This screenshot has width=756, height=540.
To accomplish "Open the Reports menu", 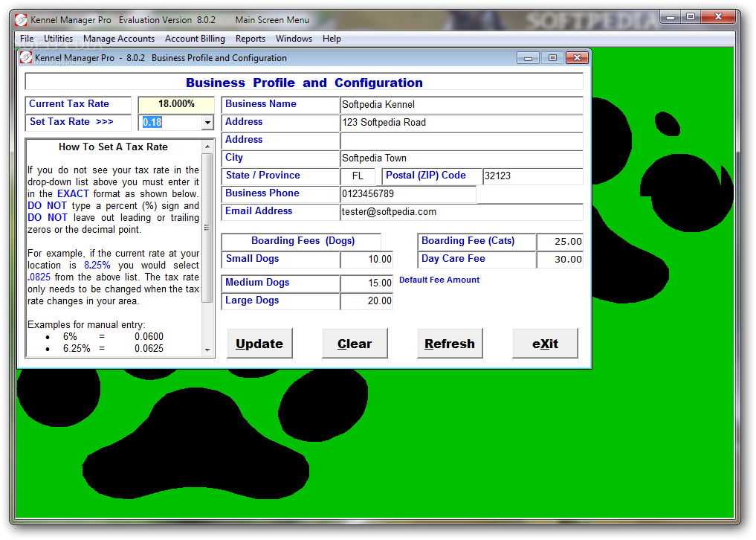I will pos(251,39).
